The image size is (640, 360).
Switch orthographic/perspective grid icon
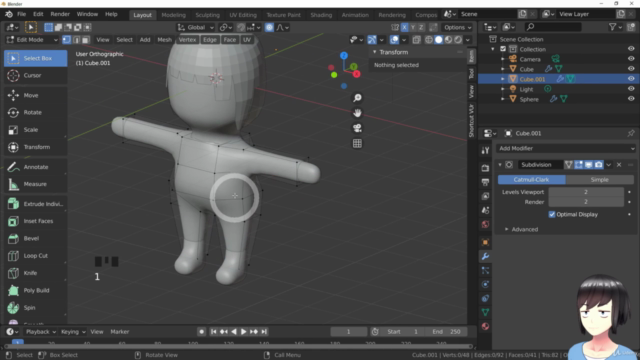(357, 143)
